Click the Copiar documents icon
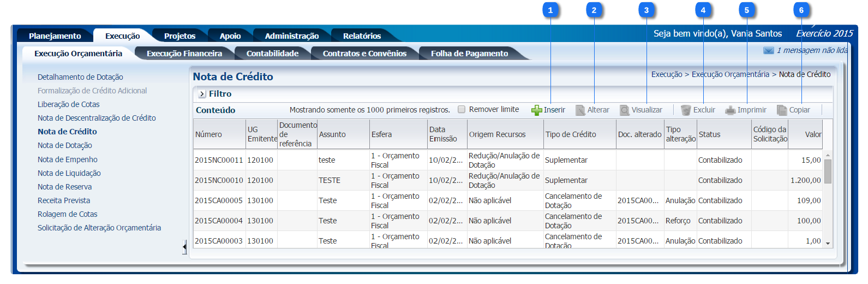 [782, 110]
